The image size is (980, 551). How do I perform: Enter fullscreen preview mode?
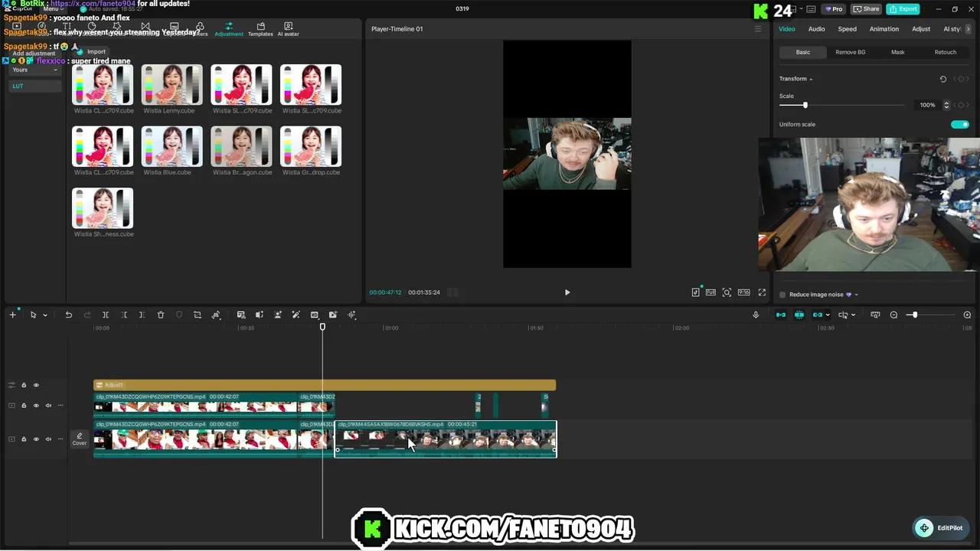tap(762, 292)
